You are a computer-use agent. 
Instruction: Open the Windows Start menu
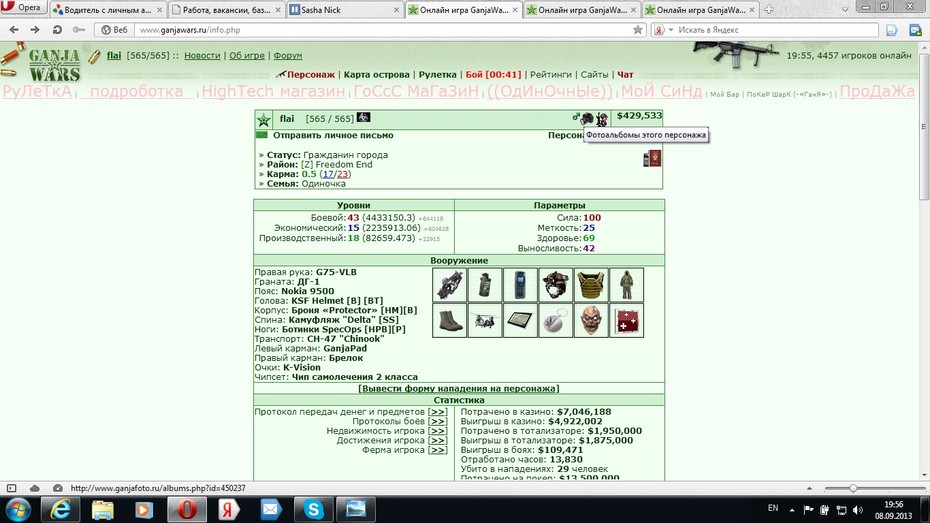pyautogui.click(x=17, y=509)
